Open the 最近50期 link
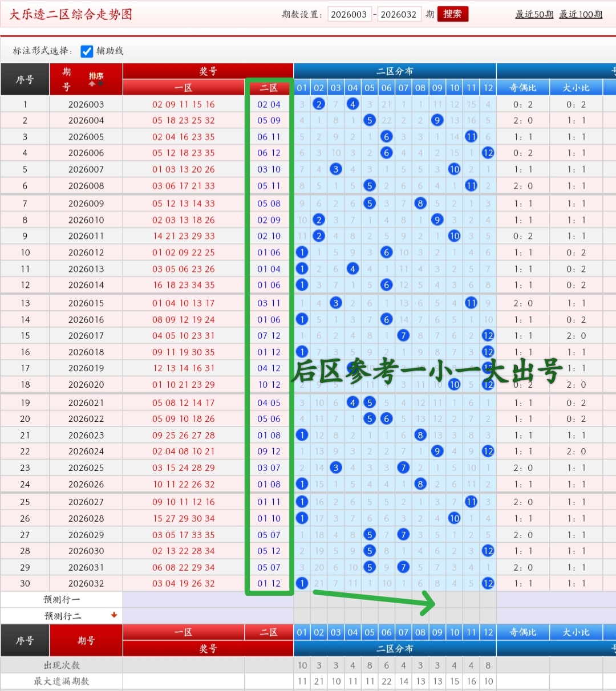This screenshot has height=691, width=616. [534, 14]
